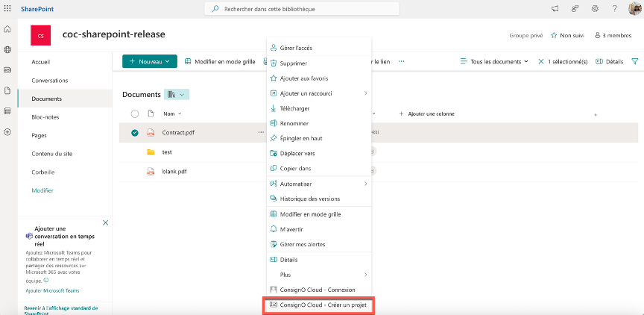
Task: Choose Télécharger from the context menu
Action: pyautogui.click(x=319, y=108)
